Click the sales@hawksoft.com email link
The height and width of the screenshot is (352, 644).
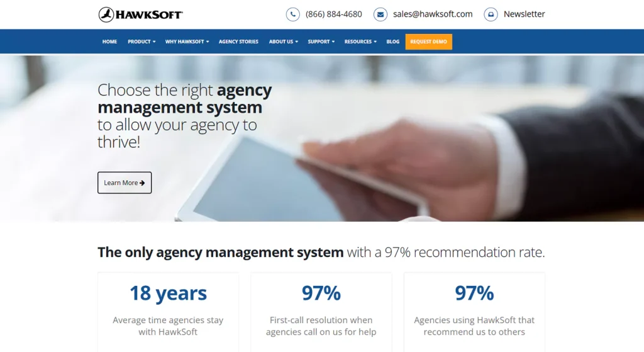coord(432,14)
